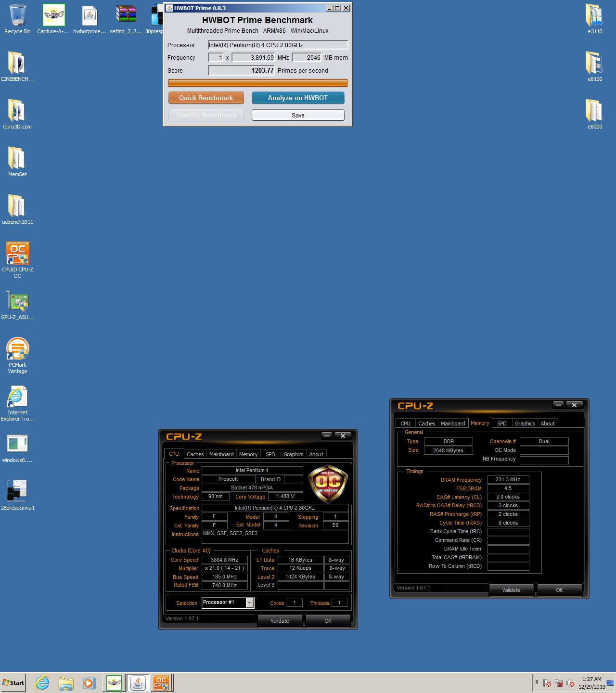Switch to About tab in left CPU-Z
This screenshot has height=693, width=616.
click(316, 454)
